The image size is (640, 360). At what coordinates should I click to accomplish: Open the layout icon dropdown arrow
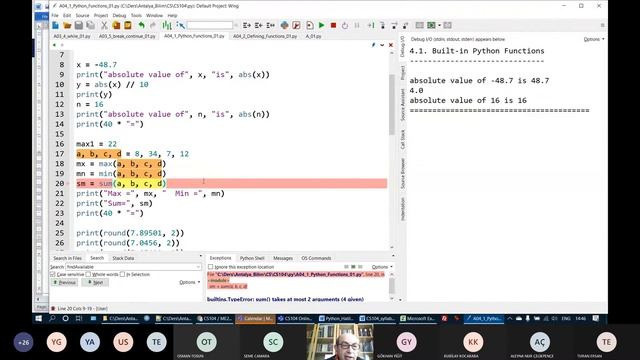pos(439,25)
